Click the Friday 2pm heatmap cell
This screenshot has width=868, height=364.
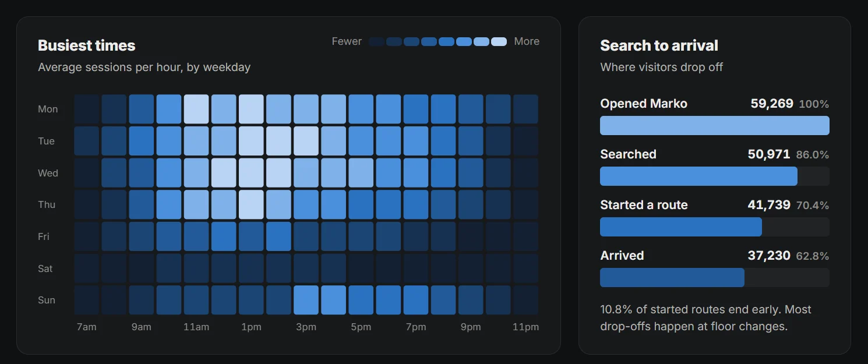pyautogui.click(x=278, y=236)
